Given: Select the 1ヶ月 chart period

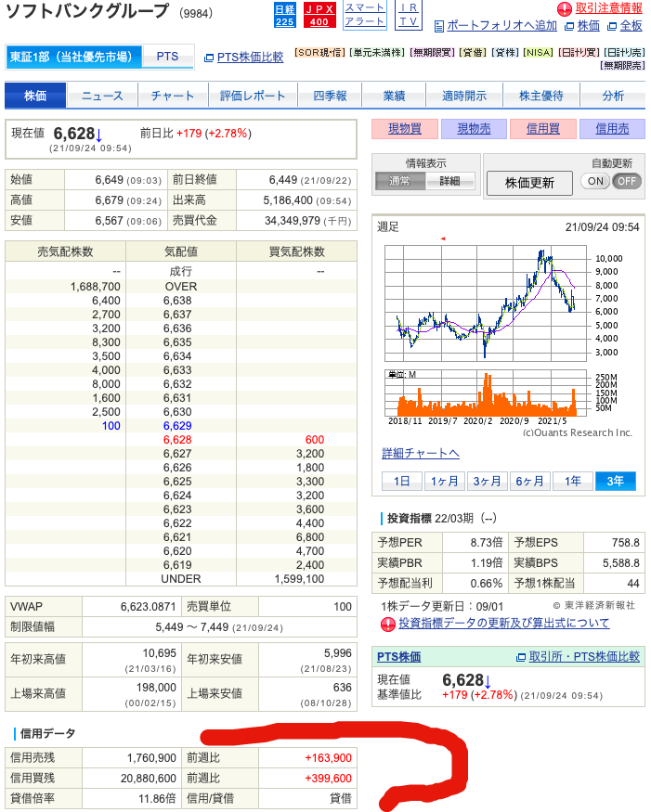Looking at the screenshot, I should tap(444, 481).
